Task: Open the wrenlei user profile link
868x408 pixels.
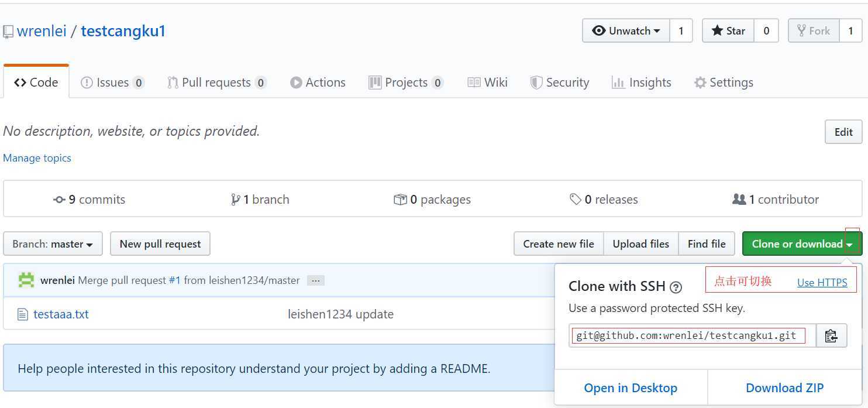Action: (42, 31)
